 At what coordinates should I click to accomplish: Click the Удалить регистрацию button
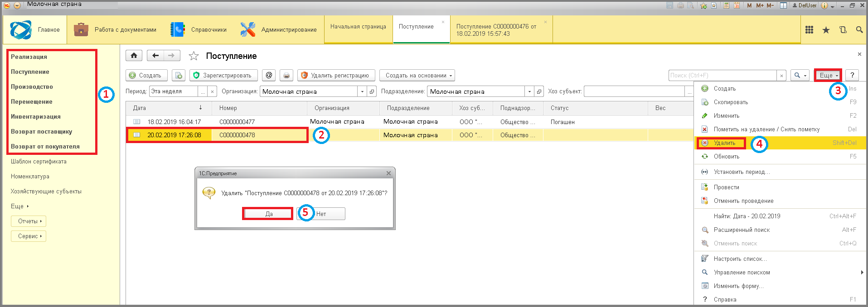coord(336,75)
